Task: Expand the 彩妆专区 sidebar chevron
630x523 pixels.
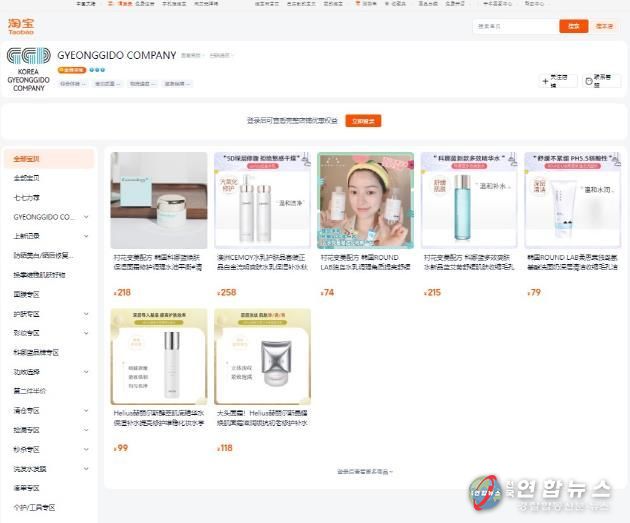Action: coord(86,333)
